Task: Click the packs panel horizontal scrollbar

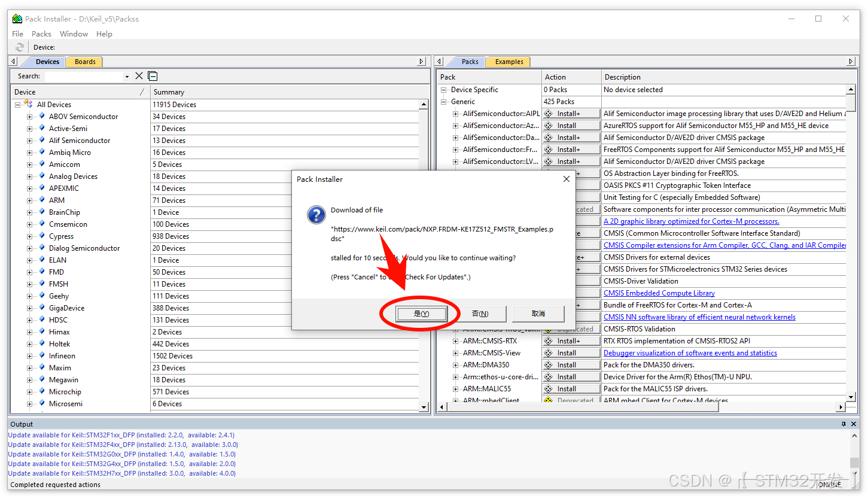Action: [641, 407]
